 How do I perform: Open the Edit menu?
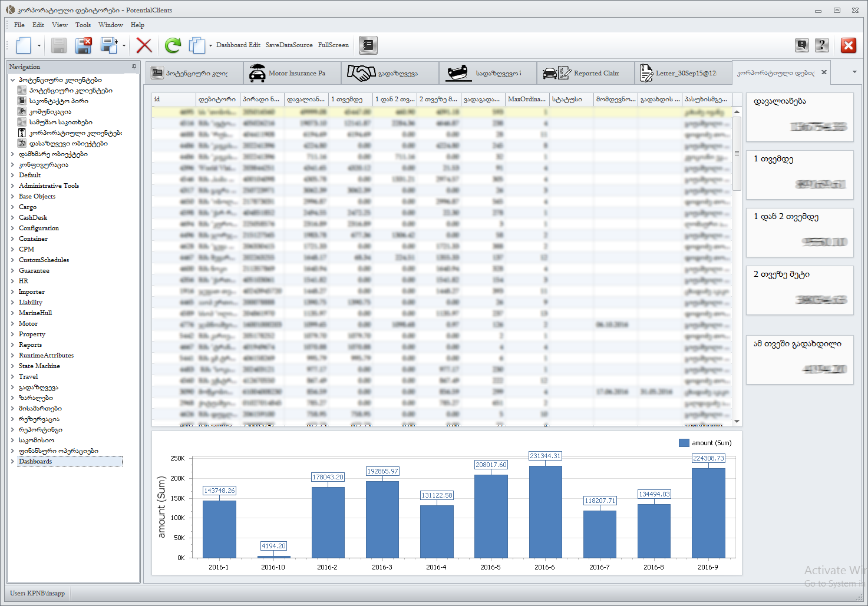click(38, 25)
